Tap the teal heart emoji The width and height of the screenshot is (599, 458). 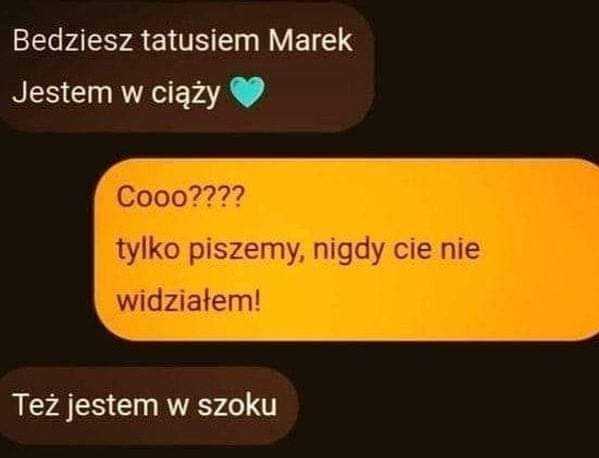pyautogui.click(x=248, y=92)
